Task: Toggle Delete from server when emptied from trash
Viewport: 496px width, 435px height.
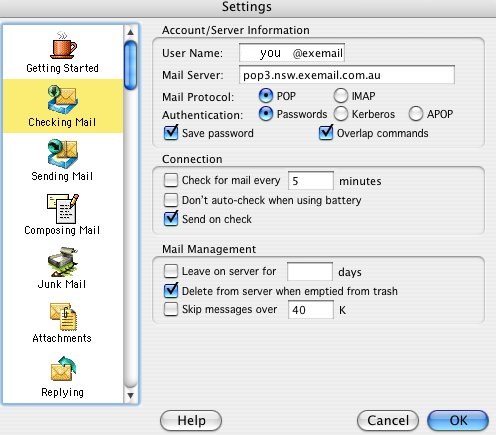Action: 171,290
